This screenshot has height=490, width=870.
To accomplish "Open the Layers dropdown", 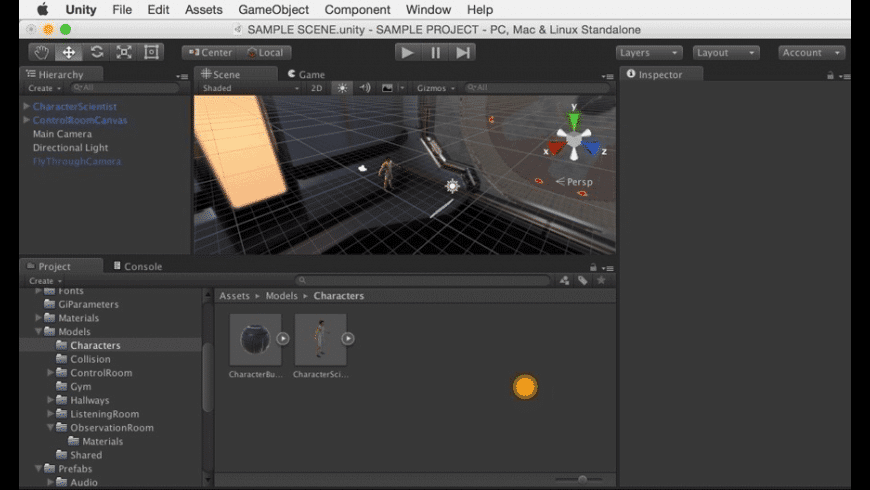I will (x=648, y=52).
